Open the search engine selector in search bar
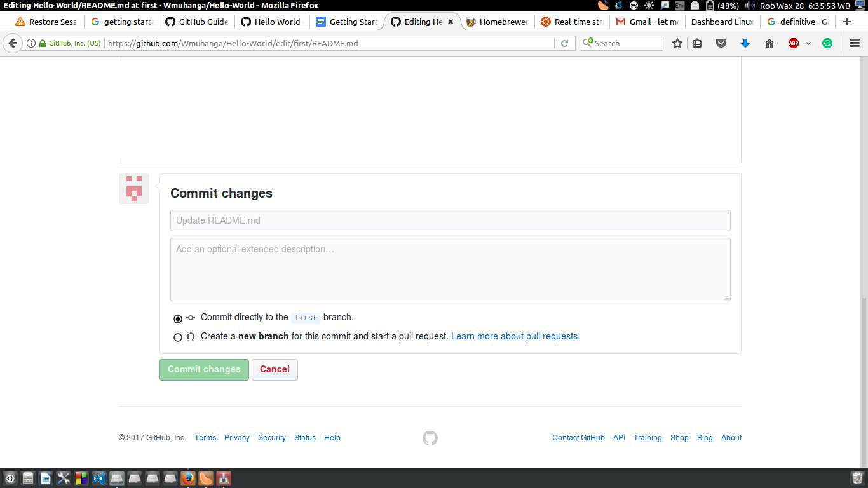 click(x=588, y=43)
